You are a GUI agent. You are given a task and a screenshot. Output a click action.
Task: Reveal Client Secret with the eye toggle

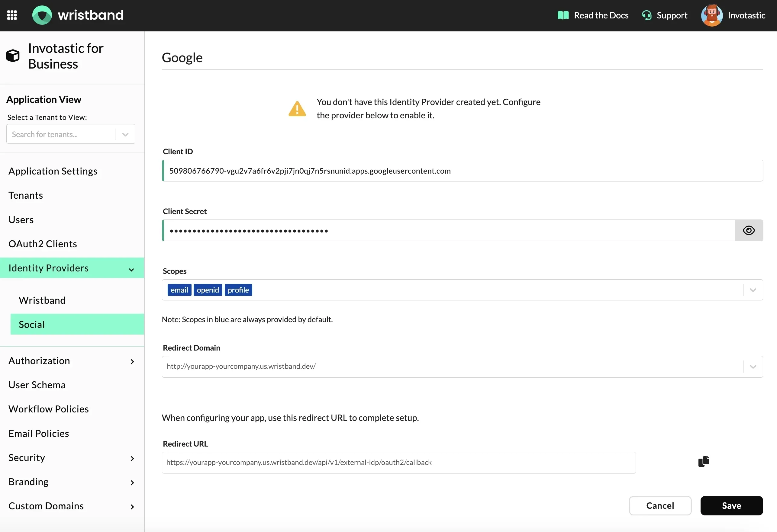tap(749, 231)
